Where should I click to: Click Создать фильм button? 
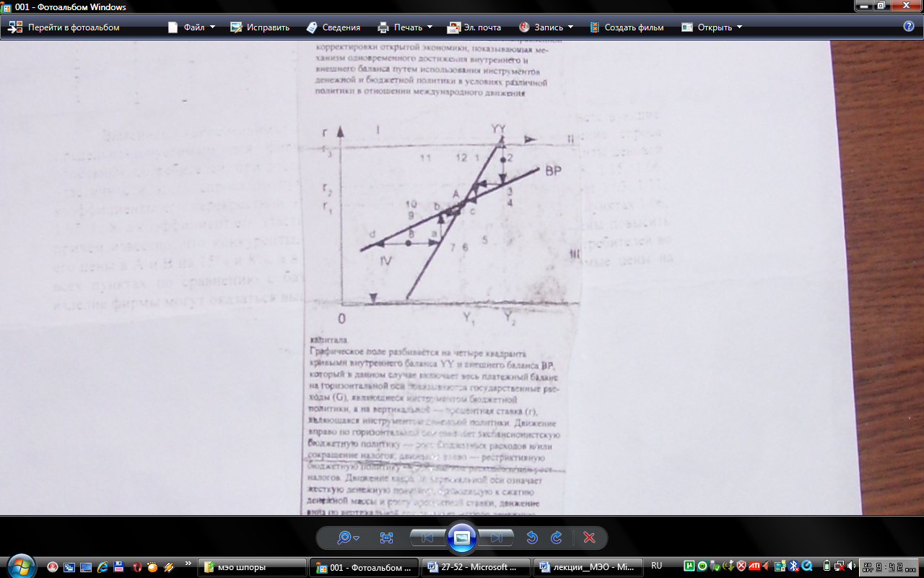tap(626, 27)
